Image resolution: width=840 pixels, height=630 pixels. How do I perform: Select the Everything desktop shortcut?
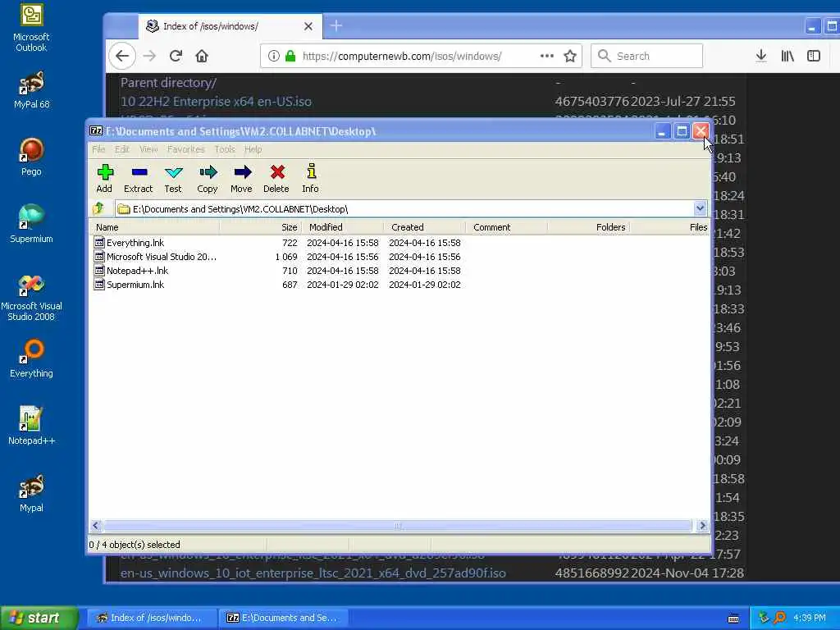click(x=31, y=359)
